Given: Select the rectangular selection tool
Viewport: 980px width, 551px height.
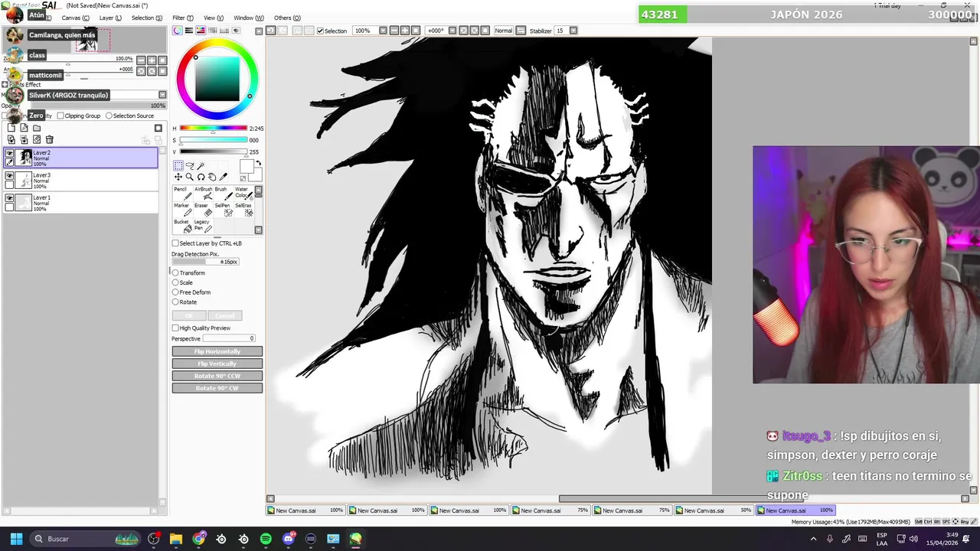Looking at the screenshot, I should click(x=178, y=165).
